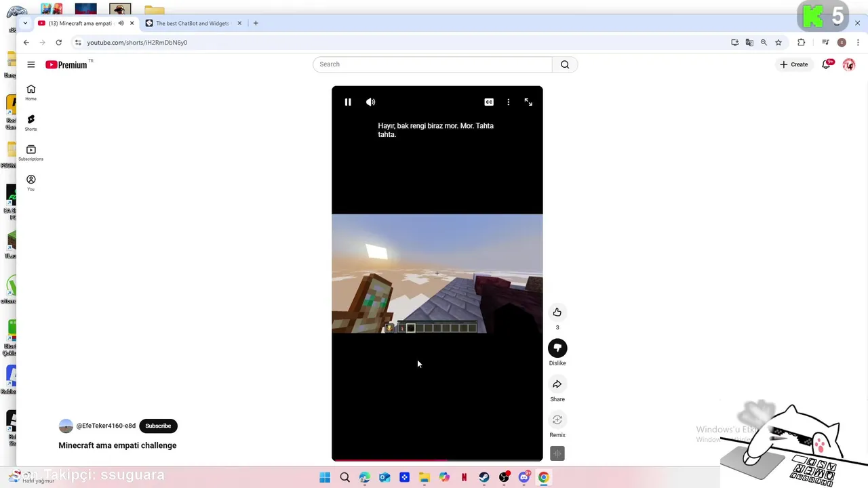This screenshot has height=488, width=868.
Task: Open the Remix option
Action: (557, 420)
